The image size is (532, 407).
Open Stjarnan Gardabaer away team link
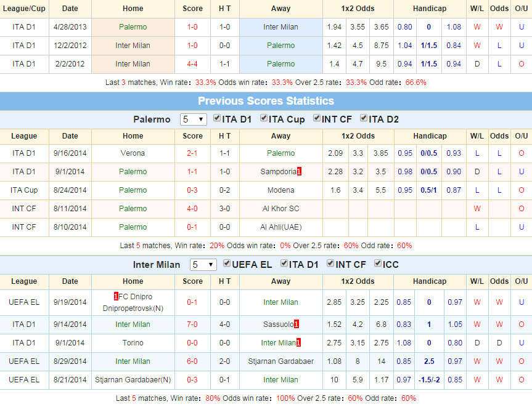[280, 361]
